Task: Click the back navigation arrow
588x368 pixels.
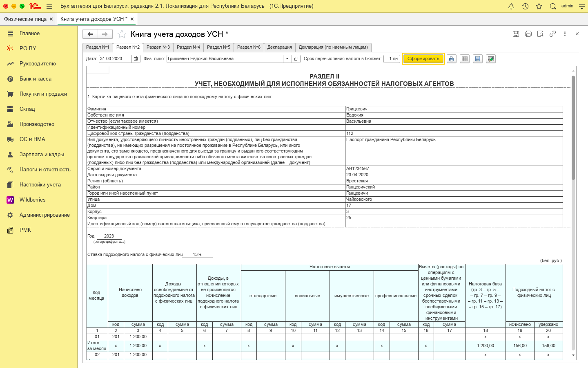Action: tap(91, 34)
